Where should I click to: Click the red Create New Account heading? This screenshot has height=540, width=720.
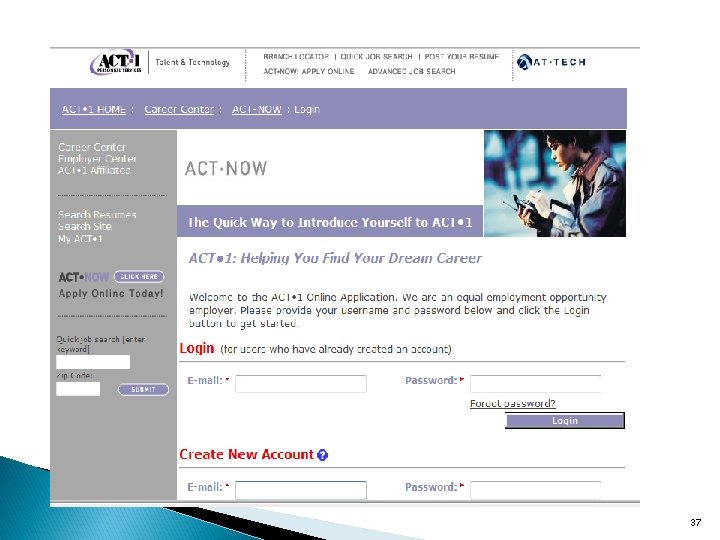click(x=246, y=454)
